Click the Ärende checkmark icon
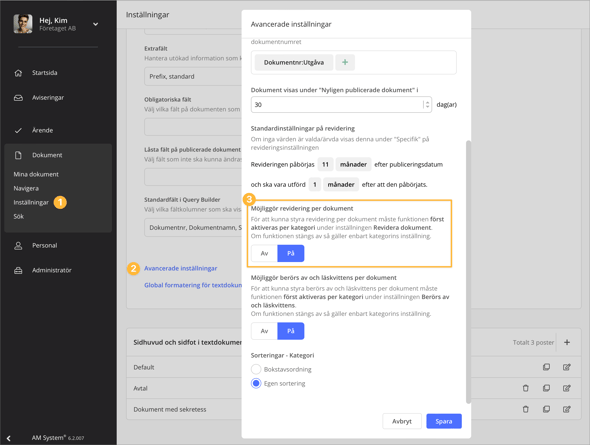Screen dimensions: 590x445 pyautogui.click(x=18, y=131)
